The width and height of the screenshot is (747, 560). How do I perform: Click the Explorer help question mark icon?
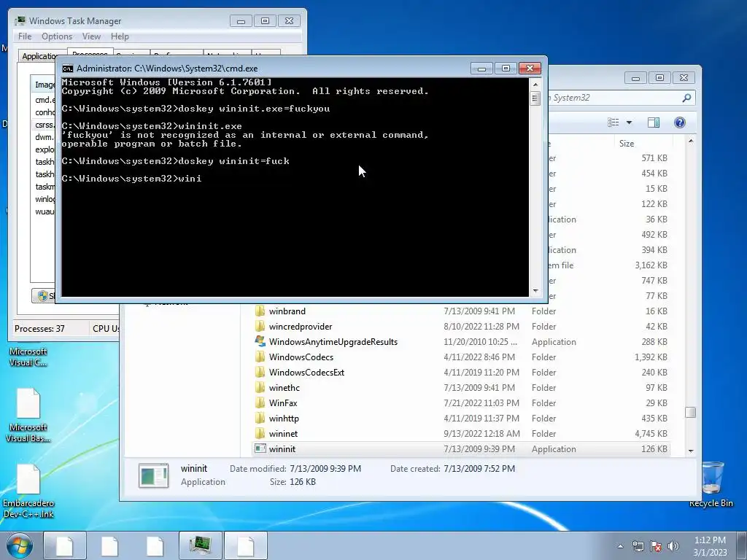coord(680,122)
